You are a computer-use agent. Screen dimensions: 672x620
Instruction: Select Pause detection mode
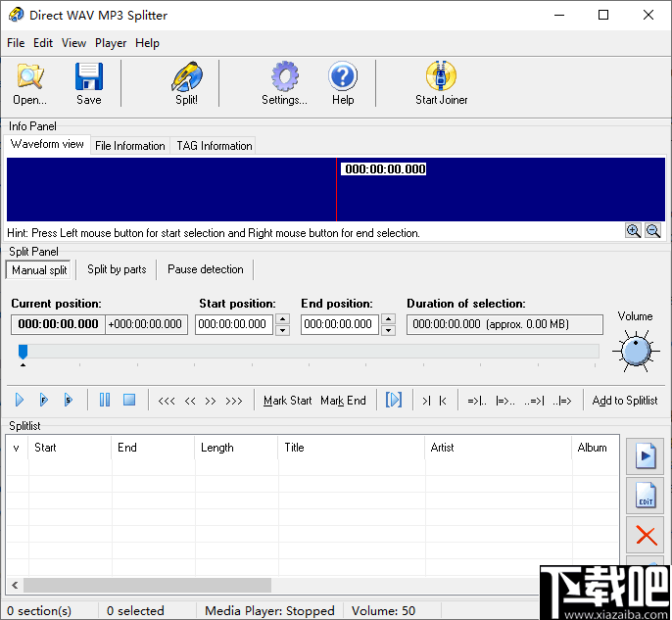pos(206,269)
